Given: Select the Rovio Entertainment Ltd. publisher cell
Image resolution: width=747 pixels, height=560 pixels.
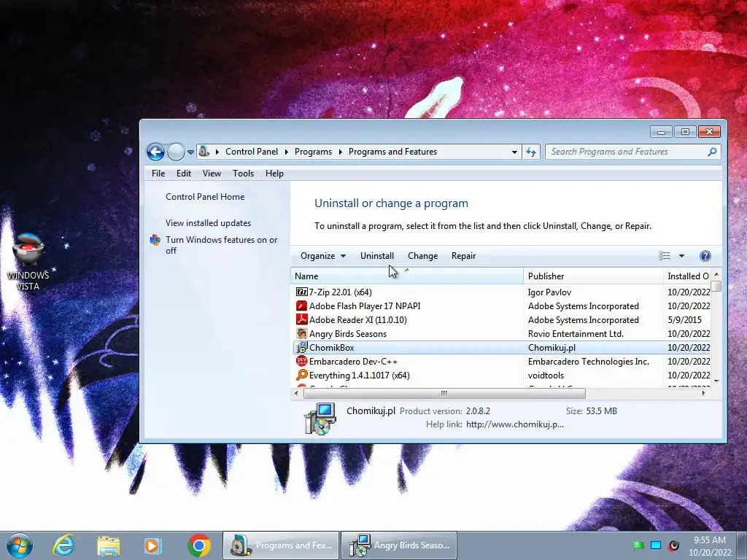Looking at the screenshot, I should (x=576, y=333).
